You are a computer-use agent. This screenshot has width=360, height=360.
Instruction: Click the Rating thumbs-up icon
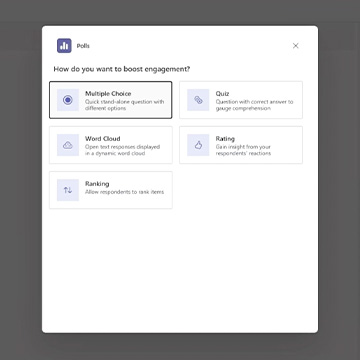coord(198,145)
